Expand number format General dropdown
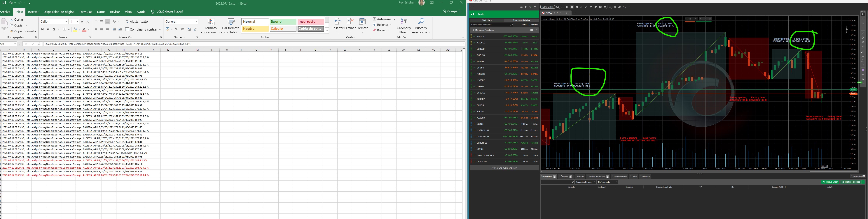 pos(196,22)
